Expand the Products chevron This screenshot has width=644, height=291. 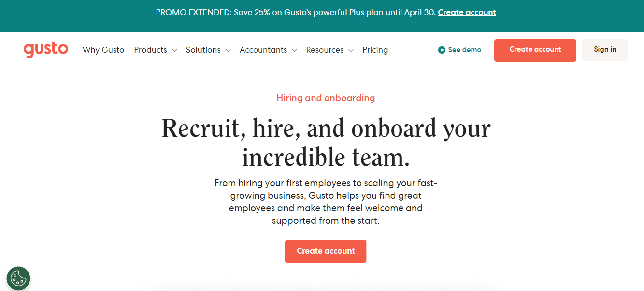point(174,50)
